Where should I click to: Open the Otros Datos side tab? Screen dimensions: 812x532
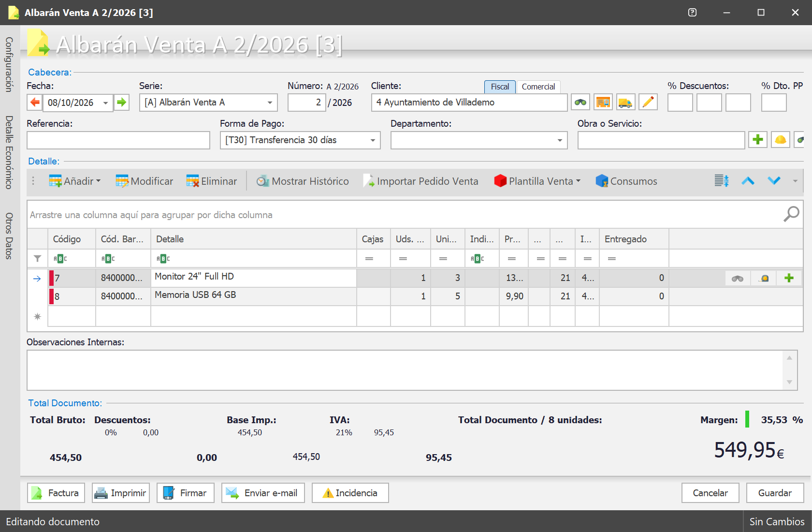click(9, 236)
